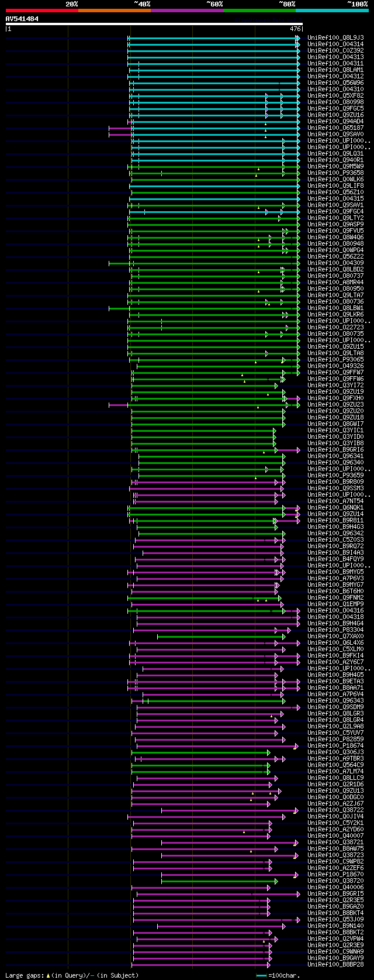
Task: Click the purple ~60% identity legend segment
Action: pos(186,11)
